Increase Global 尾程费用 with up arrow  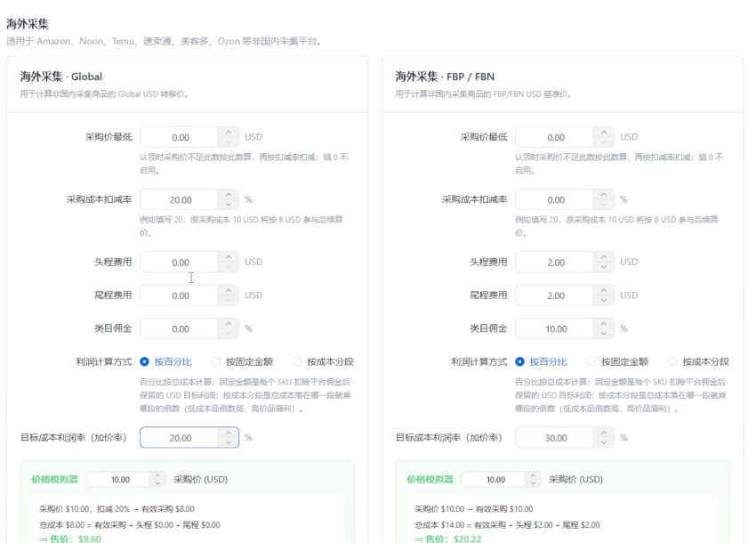tap(228, 290)
